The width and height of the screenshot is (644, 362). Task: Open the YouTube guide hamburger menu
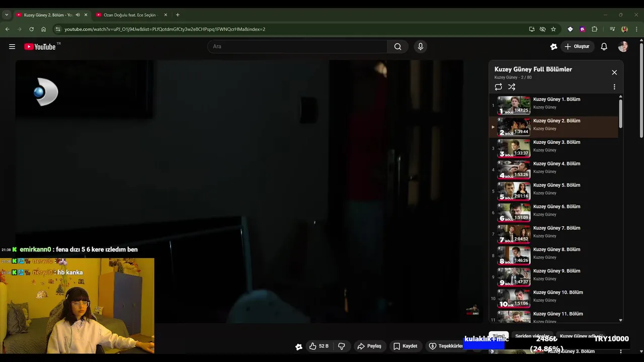click(12, 47)
